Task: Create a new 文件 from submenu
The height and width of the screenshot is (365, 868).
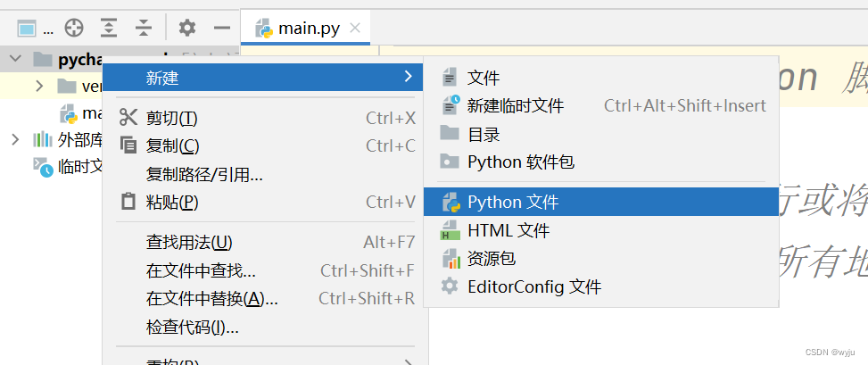Action: coord(601,78)
